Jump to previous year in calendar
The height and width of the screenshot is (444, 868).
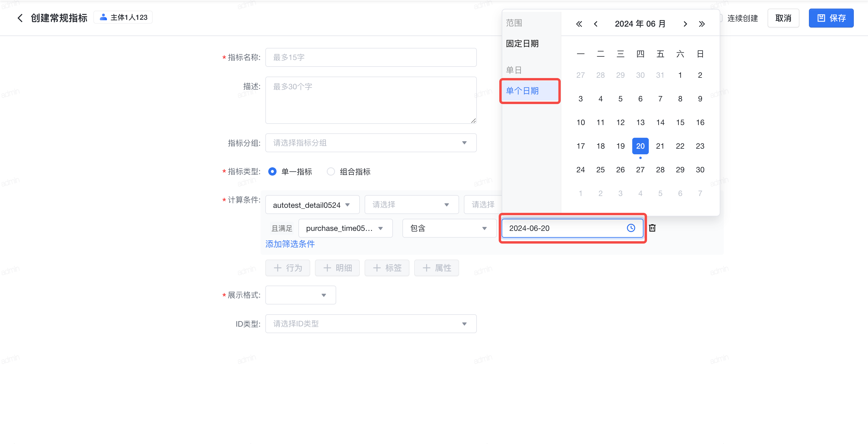click(x=579, y=24)
